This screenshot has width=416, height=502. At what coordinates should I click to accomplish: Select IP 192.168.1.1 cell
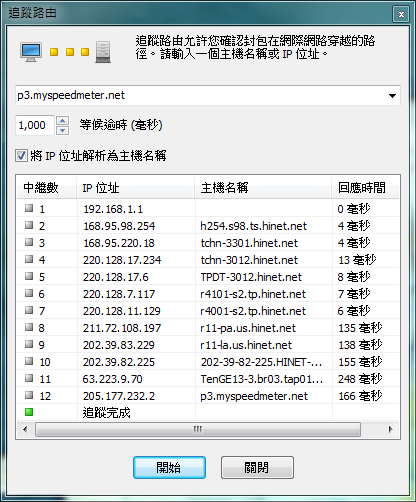[x=113, y=209]
